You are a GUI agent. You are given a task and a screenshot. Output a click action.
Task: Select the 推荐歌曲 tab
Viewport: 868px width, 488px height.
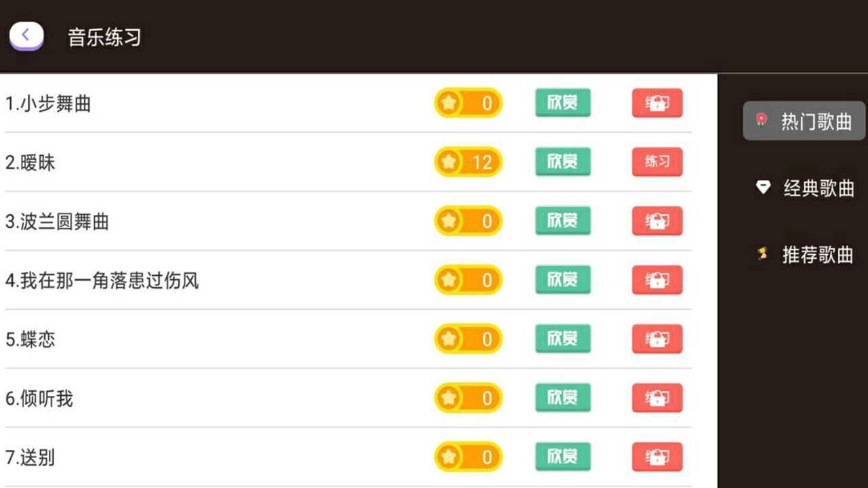[804, 255]
